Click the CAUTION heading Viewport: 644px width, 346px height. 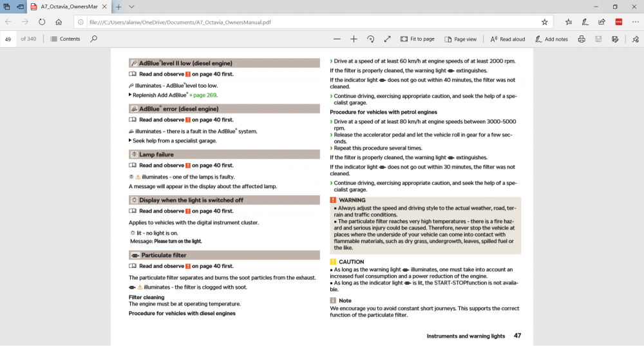(351, 262)
